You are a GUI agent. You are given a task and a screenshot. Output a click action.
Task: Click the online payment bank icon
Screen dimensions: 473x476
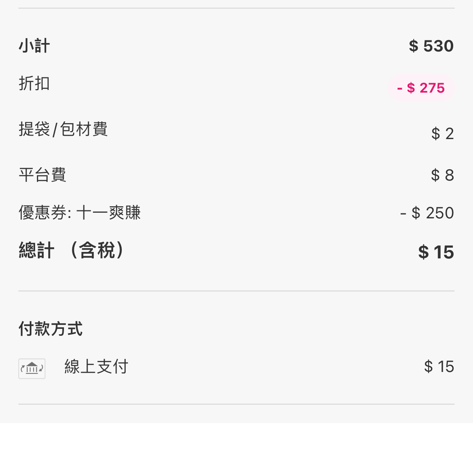pyautogui.click(x=32, y=368)
